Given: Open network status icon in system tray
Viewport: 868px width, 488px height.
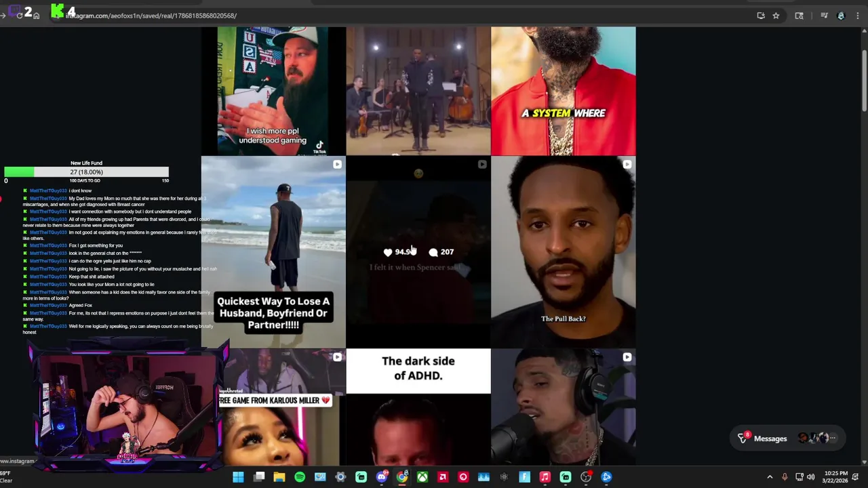Looking at the screenshot, I should (800, 477).
